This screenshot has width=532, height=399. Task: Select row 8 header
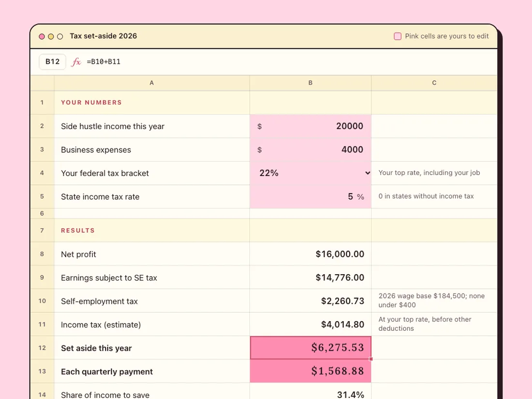(x=42, y=254)
